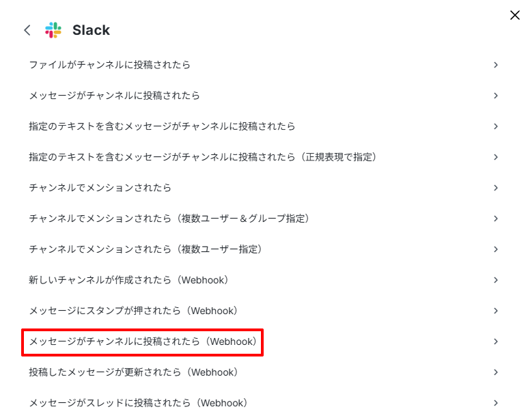Expand chevron beside ファイルがチャンネルに投稿されたら
The image size is (528, 420).
click(x=496, y=65)
